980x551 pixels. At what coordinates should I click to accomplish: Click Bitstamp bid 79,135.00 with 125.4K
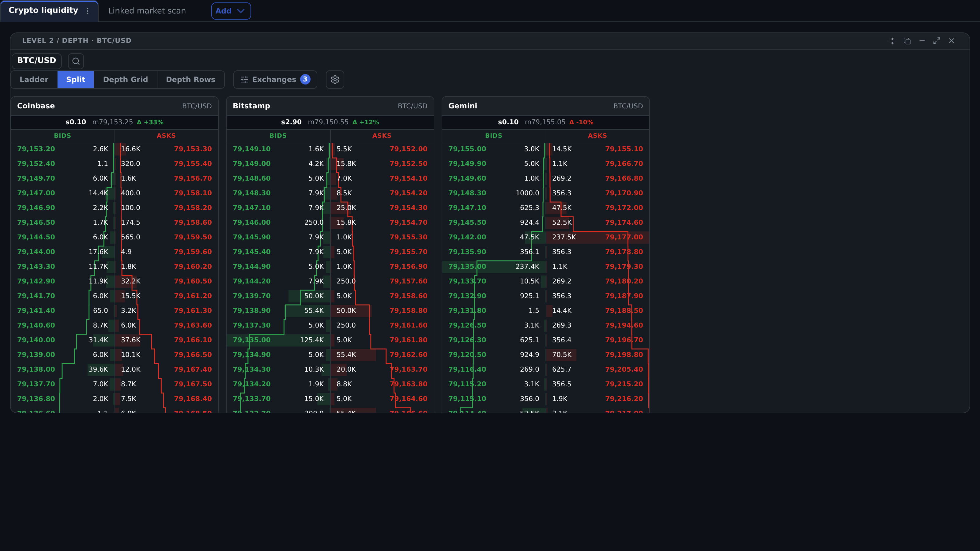[278, 340]
